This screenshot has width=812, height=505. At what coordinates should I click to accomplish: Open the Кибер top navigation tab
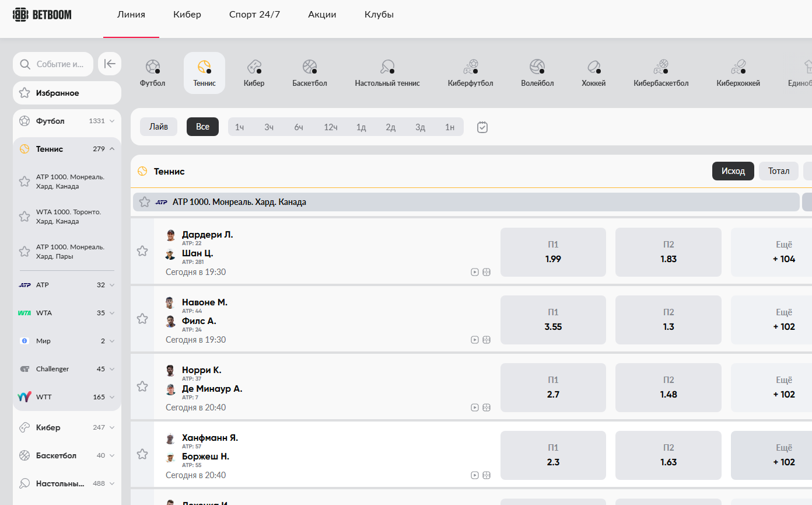tap(187, 15)
